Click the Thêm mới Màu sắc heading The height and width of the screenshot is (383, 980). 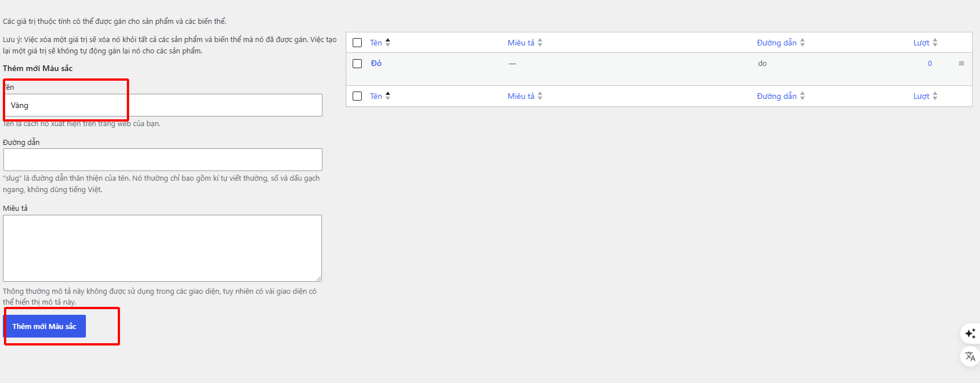[38, 68]
